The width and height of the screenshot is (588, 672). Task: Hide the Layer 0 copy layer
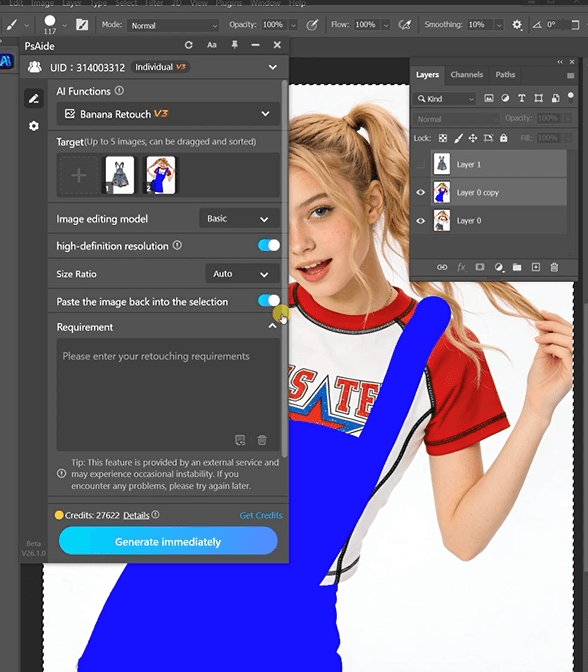click(x=421, y=192)
